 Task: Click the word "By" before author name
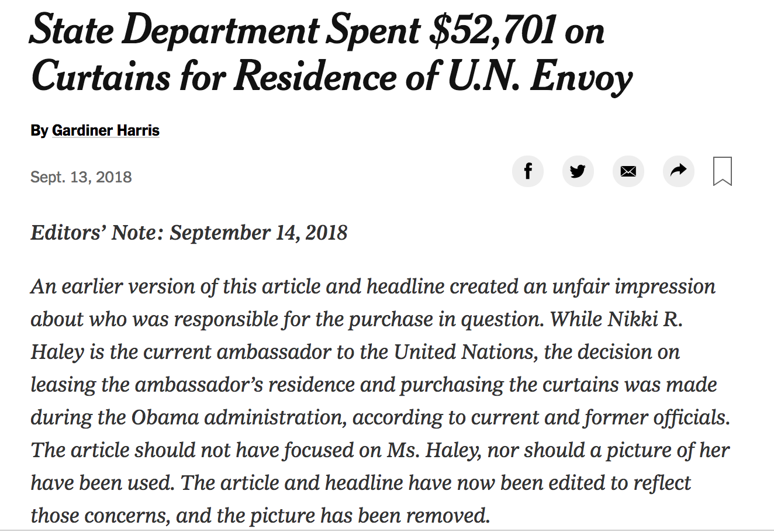click(39, 130)
